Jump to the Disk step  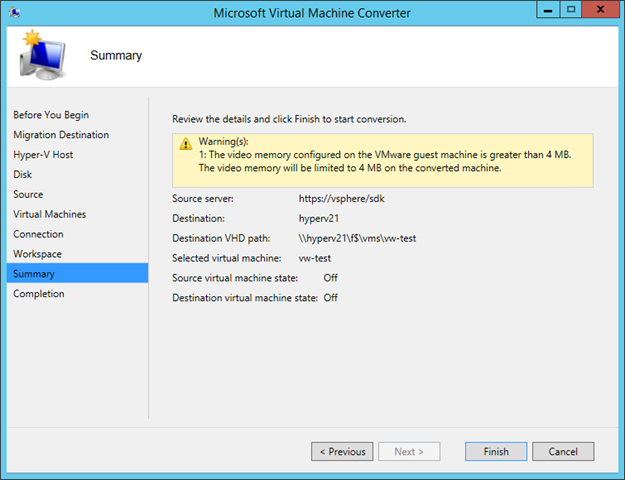(x=22, y=175)
